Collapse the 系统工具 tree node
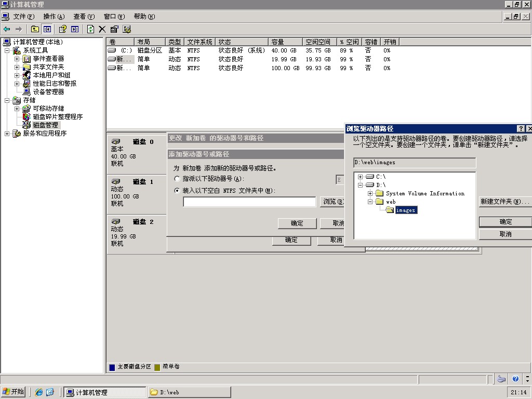The width and height of the screenshot is (532, 399). (x=7, y=50)
